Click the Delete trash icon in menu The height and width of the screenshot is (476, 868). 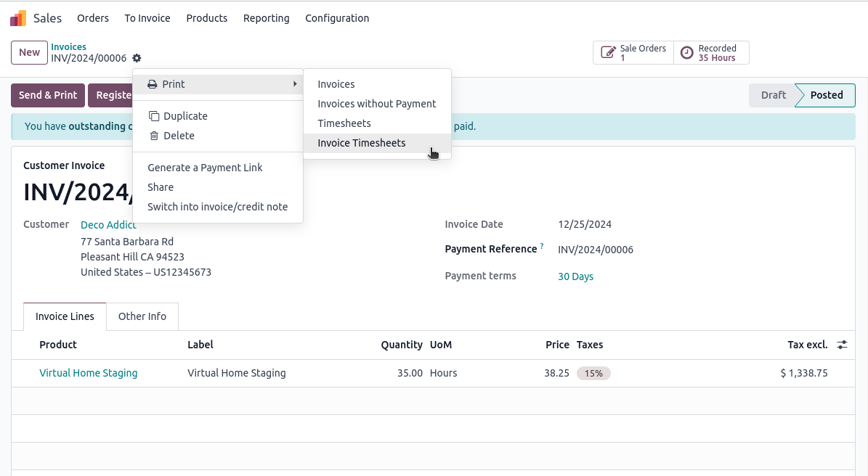click(x=153, y=136)
